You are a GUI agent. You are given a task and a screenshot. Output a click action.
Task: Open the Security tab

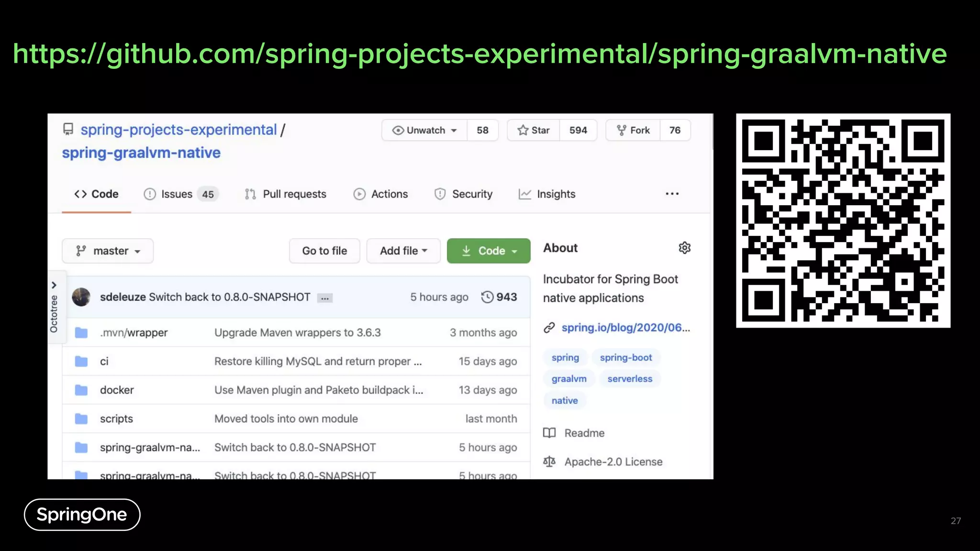(463, 194)
